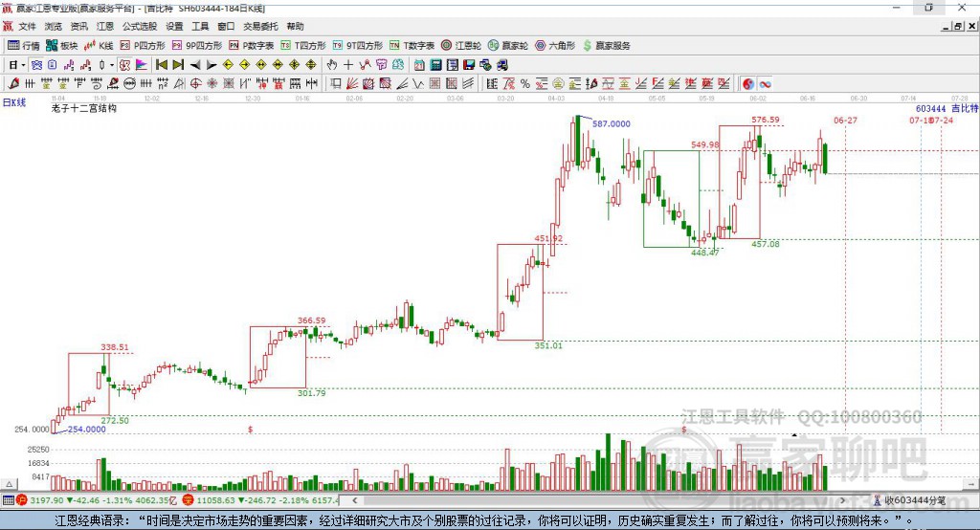Click the 老子十二宫结构 title text

(84, 108)
